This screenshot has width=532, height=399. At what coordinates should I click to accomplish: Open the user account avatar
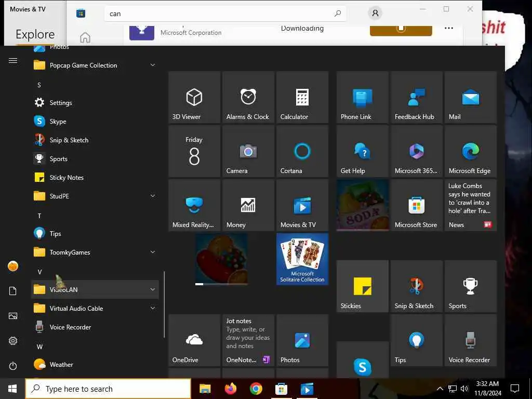tap(13, 267)
